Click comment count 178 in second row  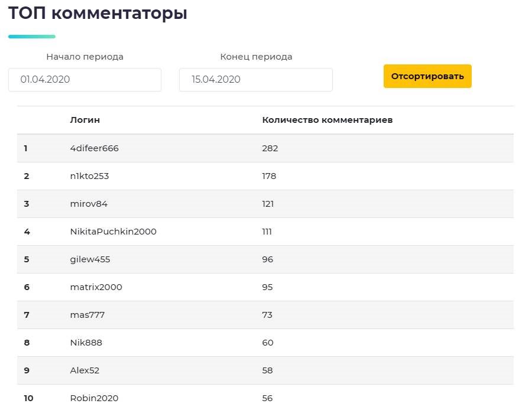pyautogui.click(x=269, y=176)
